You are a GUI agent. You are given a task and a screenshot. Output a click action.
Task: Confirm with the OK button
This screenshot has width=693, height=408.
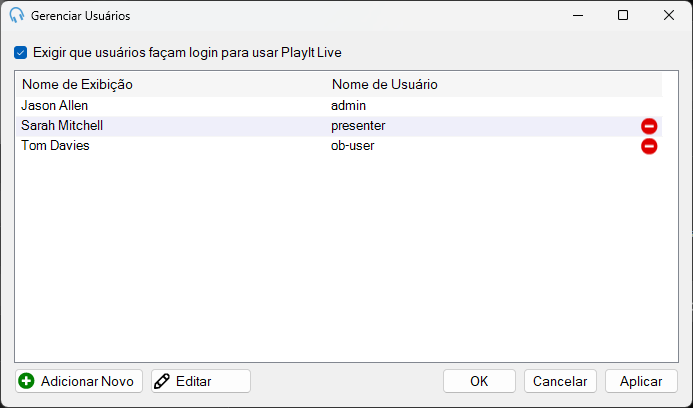(479, 381)
